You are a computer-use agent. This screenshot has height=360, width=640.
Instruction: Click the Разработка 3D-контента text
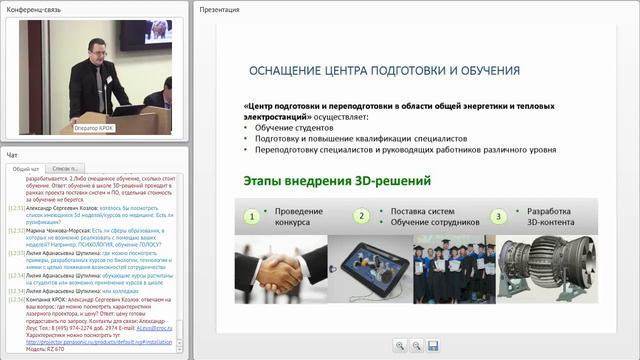click(x=551, y=217)
